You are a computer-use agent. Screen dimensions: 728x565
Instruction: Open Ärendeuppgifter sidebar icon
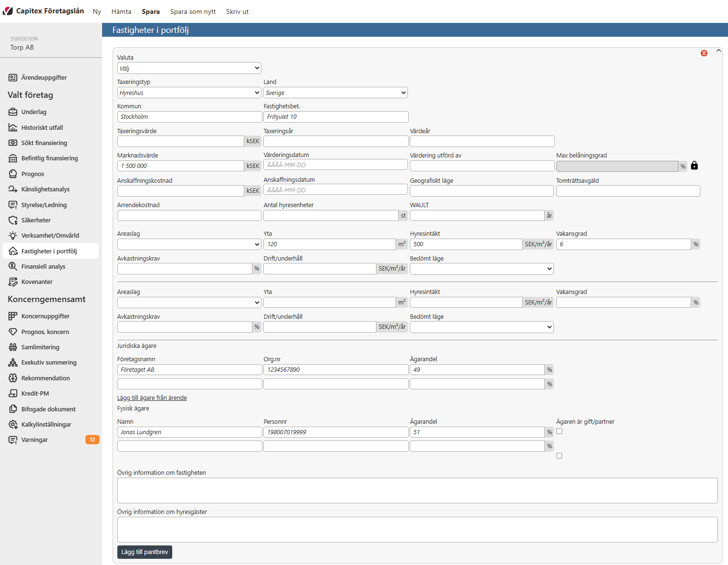pyautogui.click(x=13, y=77)
